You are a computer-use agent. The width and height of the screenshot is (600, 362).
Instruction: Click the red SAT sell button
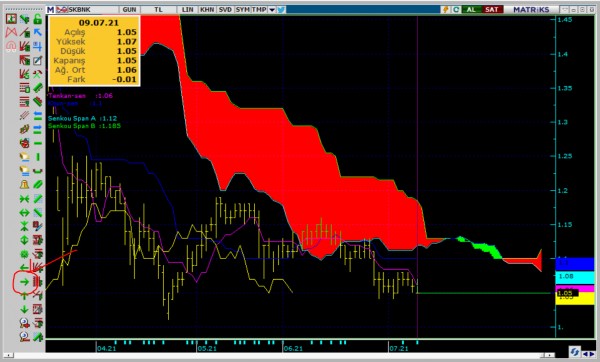492,10
